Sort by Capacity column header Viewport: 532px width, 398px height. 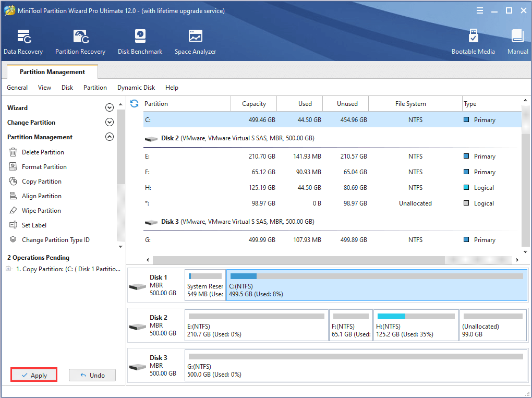(254, 104)
